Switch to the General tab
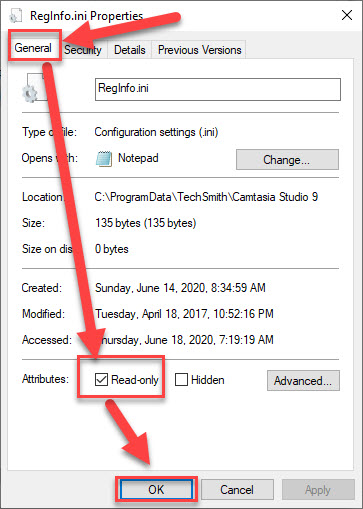The image size is (363, 509). (33, 48)
